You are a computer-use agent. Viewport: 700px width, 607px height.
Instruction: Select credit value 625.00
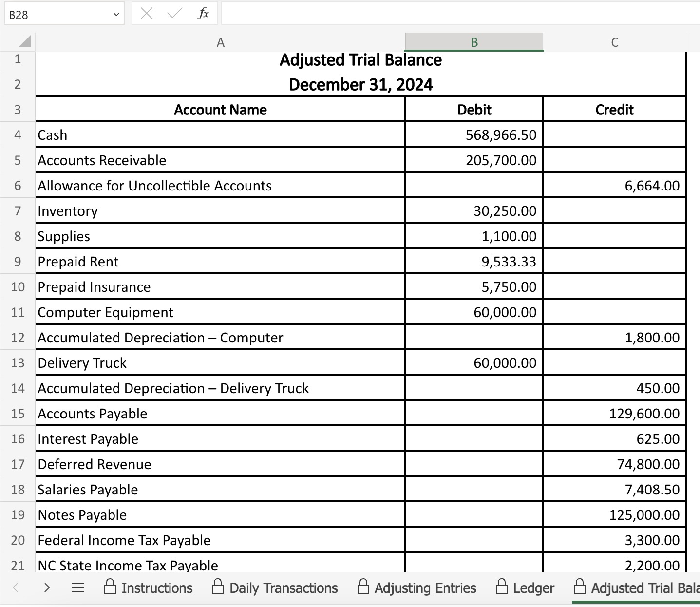click(614, 439)
